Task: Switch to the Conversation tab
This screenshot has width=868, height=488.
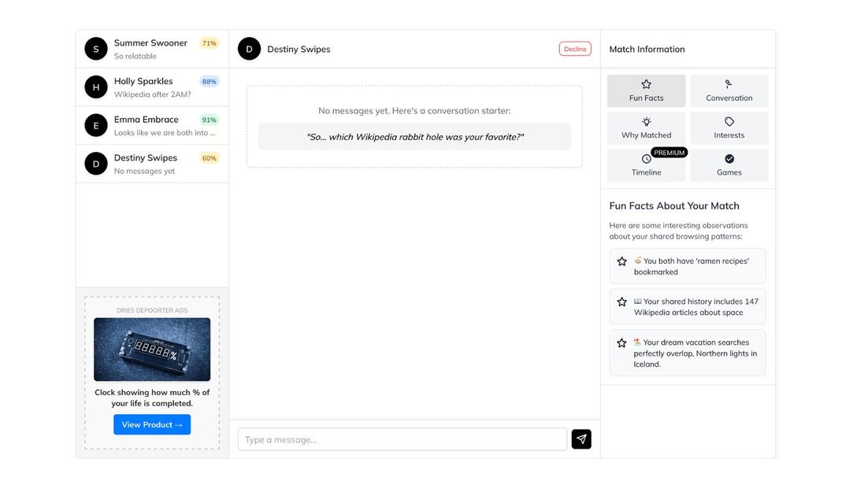Action: click(729, 91)
